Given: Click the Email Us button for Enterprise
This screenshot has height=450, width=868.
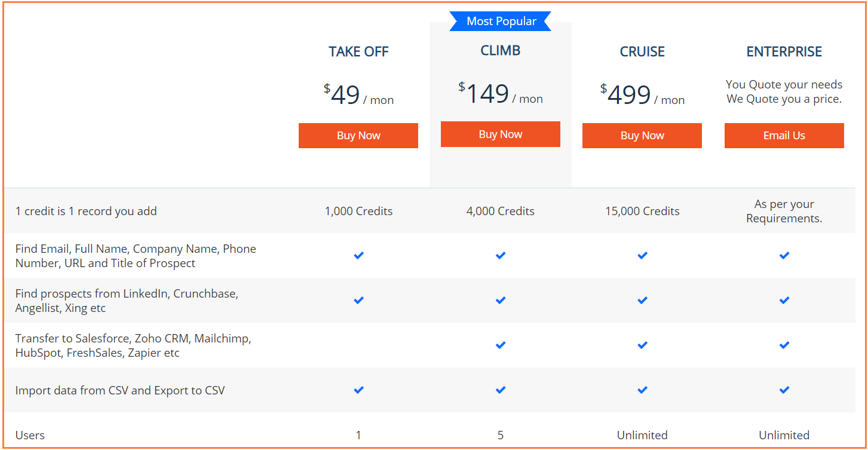Looking at the screenshot, I should coord(784,136).
